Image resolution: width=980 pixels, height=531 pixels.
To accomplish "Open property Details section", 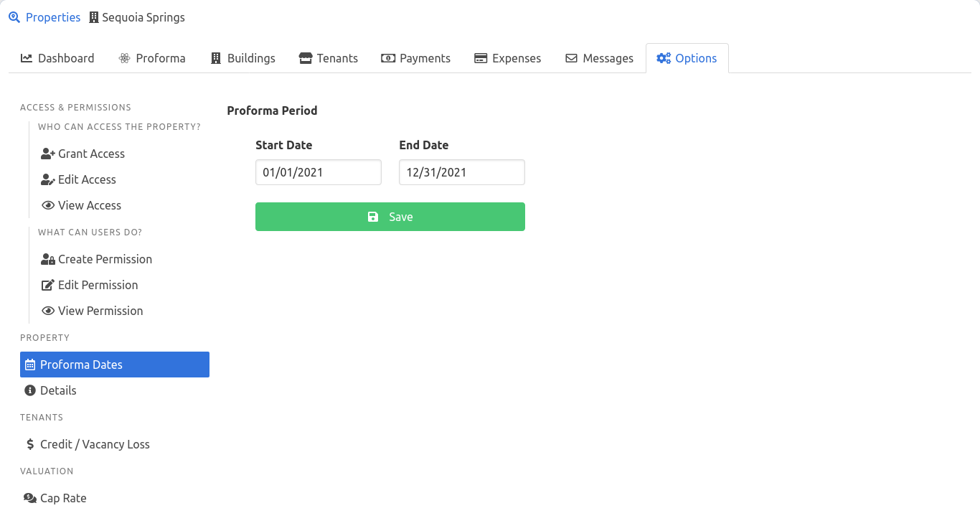I will 115,390.
